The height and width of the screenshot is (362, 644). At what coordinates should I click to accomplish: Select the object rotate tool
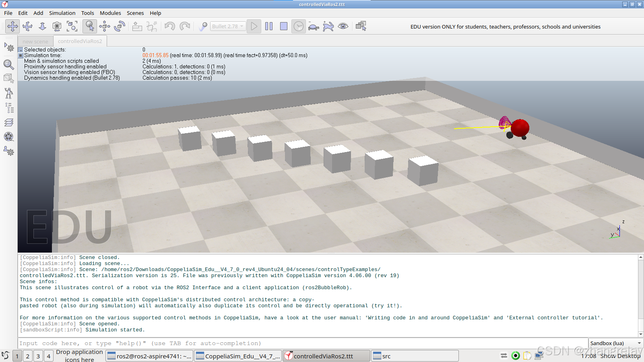(x=120, y=26)
